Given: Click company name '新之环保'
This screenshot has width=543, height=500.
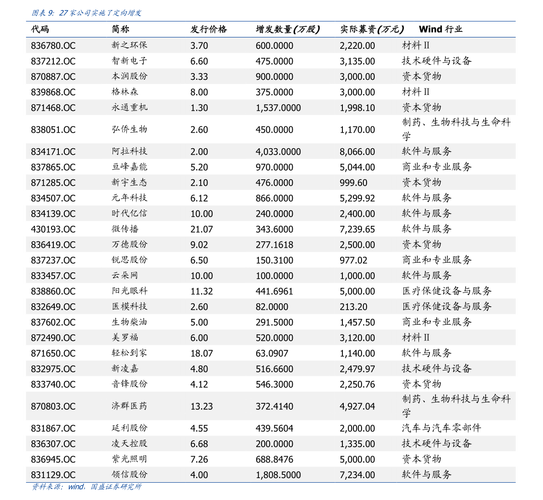Looking at the screenshot, I should click(129, 45).
